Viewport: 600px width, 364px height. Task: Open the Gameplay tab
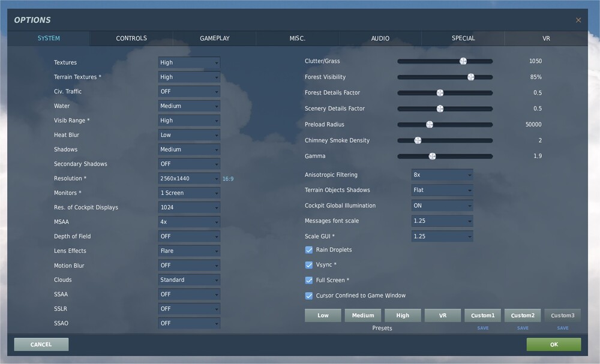(214, 38)
